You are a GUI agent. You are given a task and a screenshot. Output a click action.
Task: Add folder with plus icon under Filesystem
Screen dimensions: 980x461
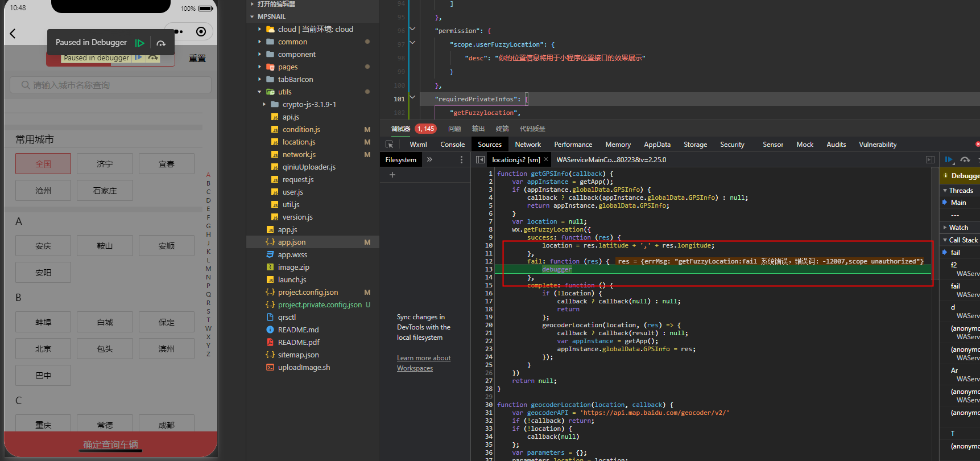click(x=392, y=175)
